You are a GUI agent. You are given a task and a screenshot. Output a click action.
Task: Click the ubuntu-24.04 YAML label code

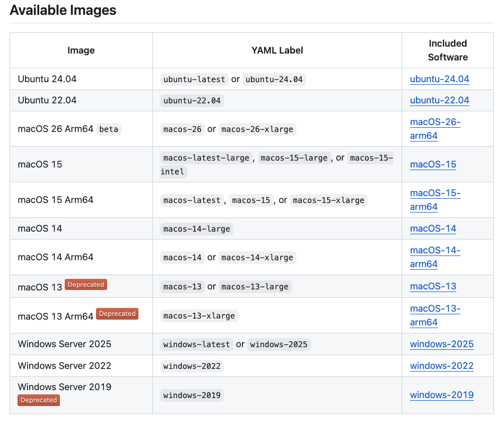click(x=274, y=80)
